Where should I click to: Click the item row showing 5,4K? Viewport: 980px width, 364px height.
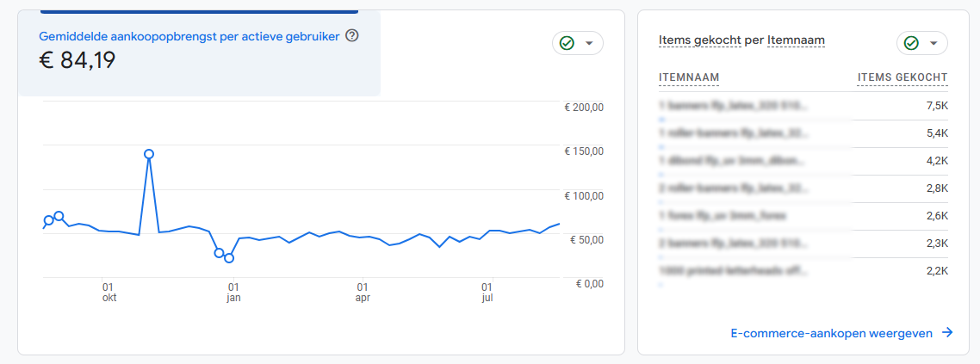[803, 133]
